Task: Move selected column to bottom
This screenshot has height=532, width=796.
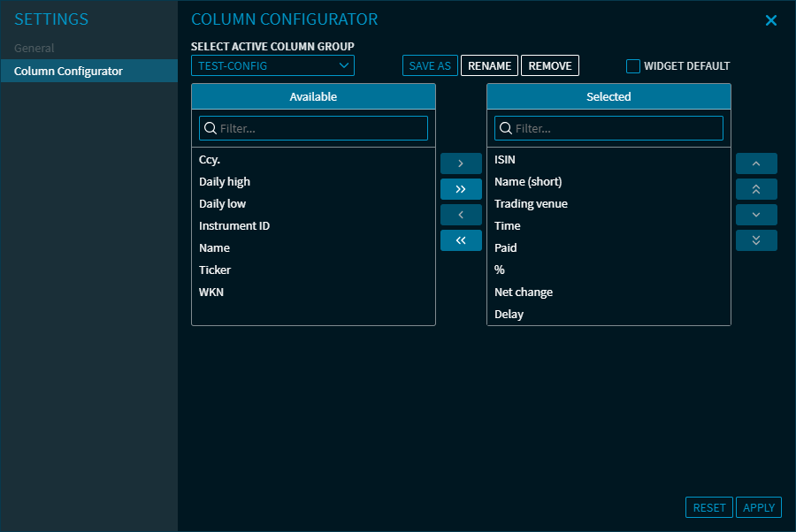Action: click(x=756, y=240)
